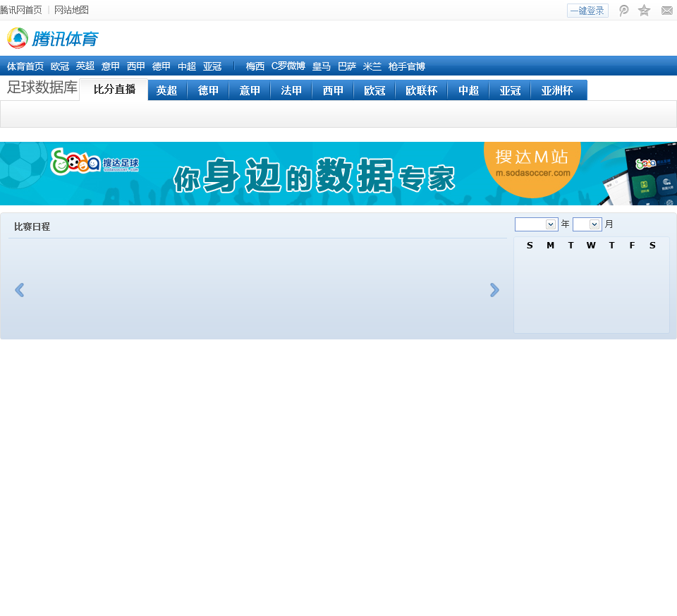
Task: Click the F weekday header in calendar
Action: (x=632, y=246)
